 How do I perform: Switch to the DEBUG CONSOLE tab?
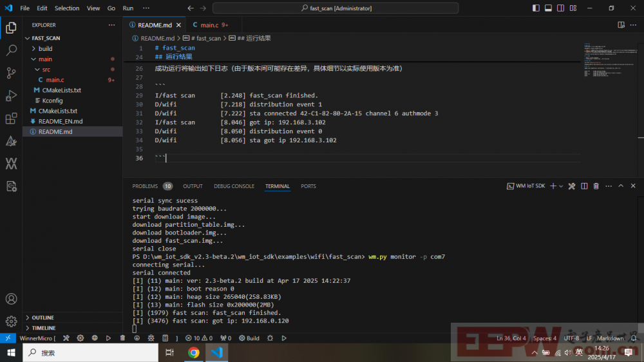(234, 186)
